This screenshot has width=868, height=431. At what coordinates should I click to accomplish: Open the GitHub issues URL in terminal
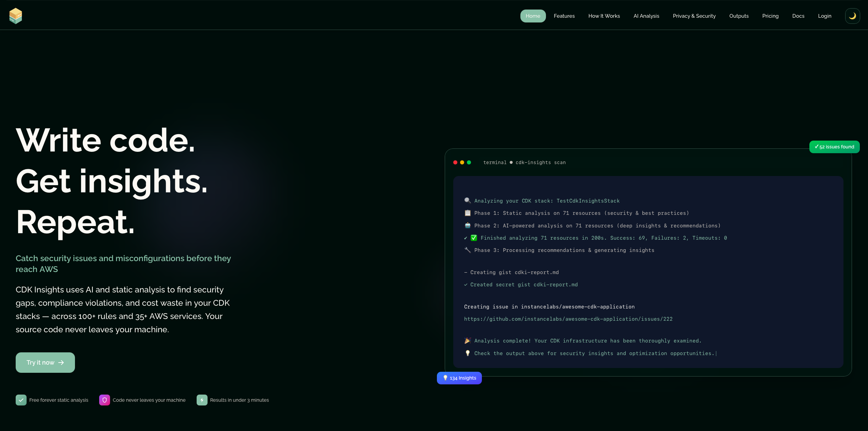[568, 319]
